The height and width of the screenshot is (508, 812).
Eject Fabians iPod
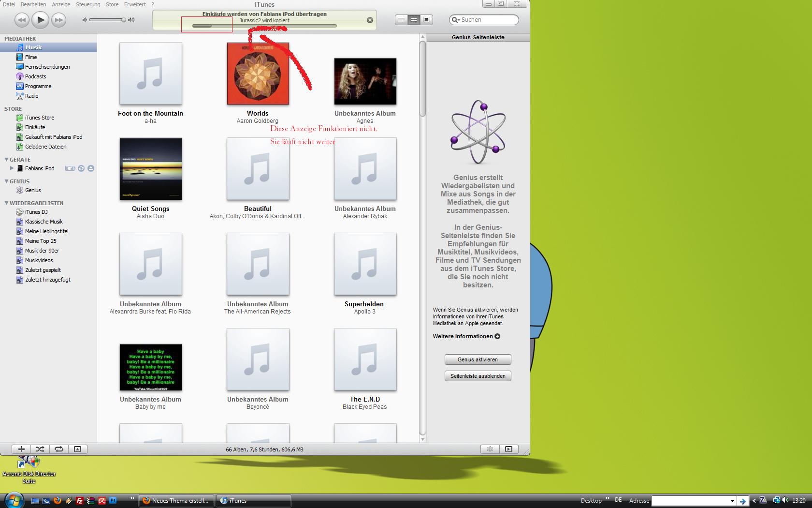click(x=91, y=168)
